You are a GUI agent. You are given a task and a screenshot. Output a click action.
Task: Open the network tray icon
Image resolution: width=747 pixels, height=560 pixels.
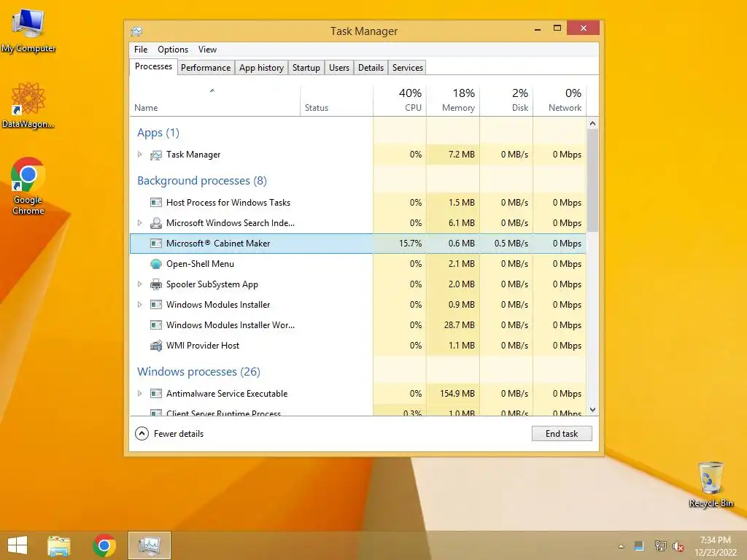coord(660,545)
